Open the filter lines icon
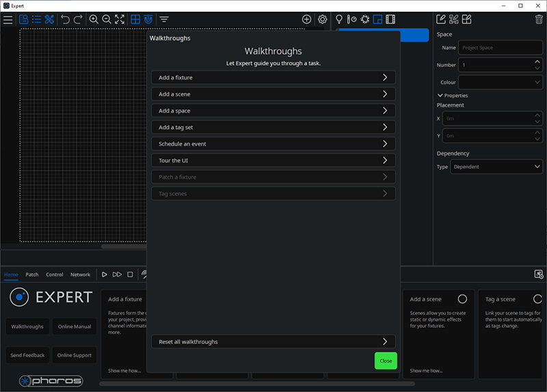This screenshot has width=547, height=392. point(164,19)
